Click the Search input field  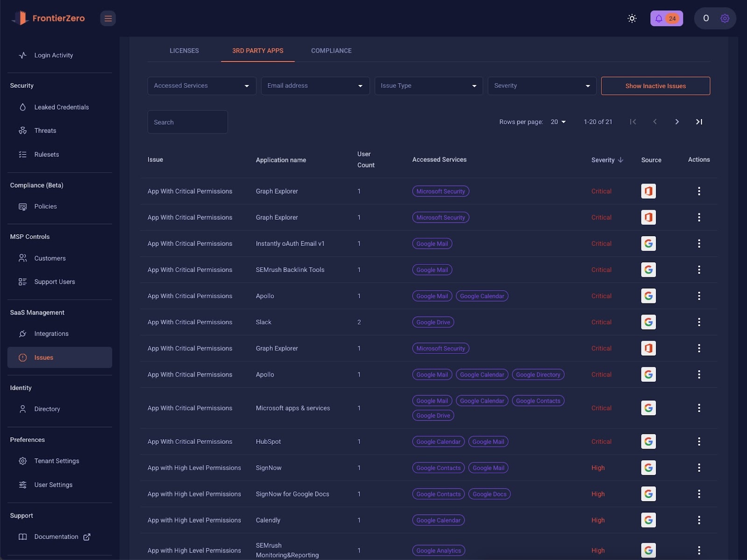tap(187, 122)
